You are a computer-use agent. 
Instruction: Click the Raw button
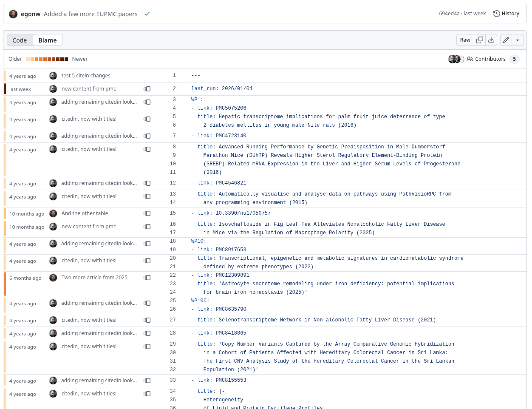pos(465,40)
